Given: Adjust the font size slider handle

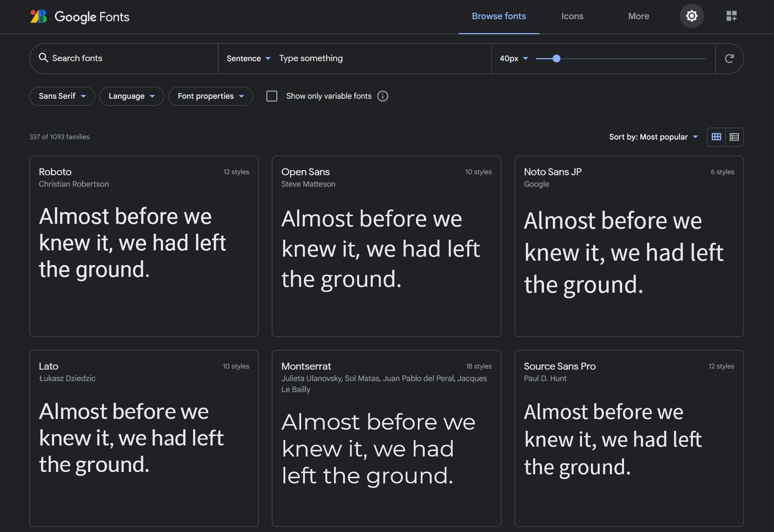Looking at the screenshot, I should point(556,59).
